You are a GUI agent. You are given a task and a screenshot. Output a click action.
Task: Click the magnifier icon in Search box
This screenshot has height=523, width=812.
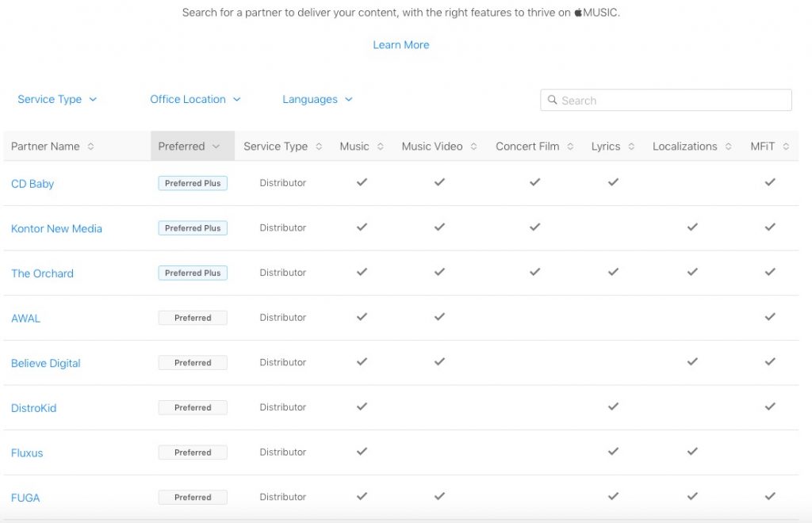552,100
